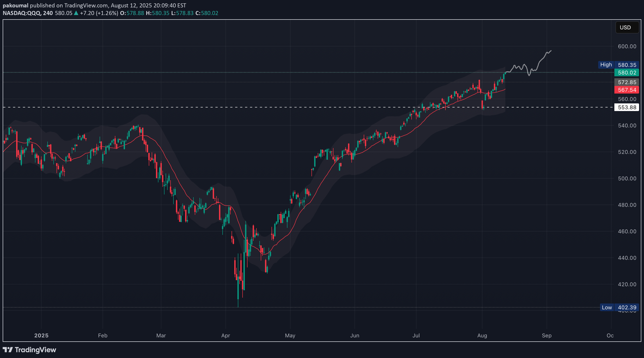This screenshot has height=358, width=644.
Task: Click the 500.00 price axis value
Action: [x=627, y=178]
